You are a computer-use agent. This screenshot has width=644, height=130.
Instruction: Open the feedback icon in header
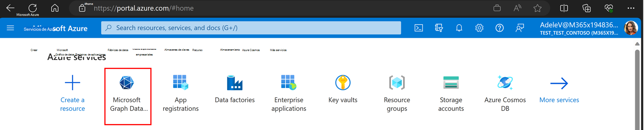point(520,28)
